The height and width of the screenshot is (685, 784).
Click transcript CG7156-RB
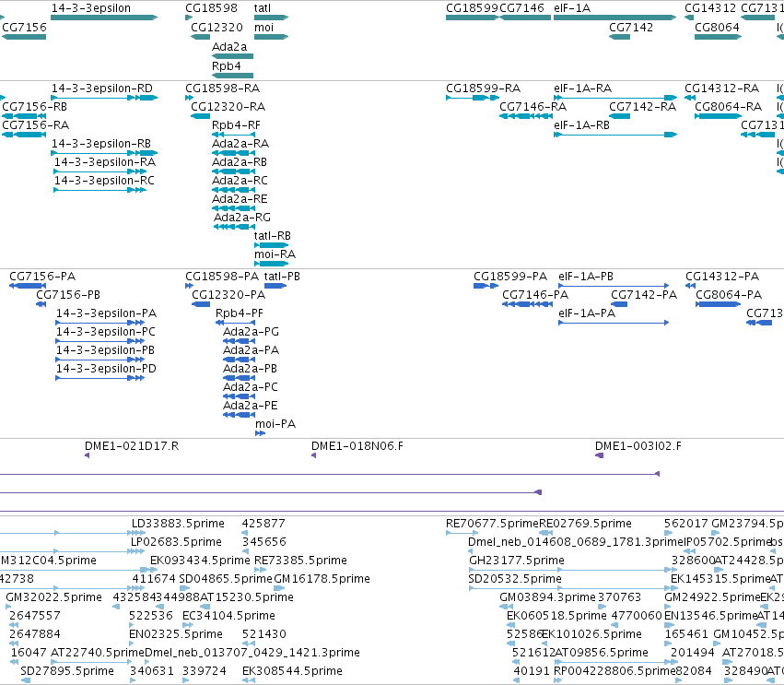pyautogui.click(x=24, y=116)
